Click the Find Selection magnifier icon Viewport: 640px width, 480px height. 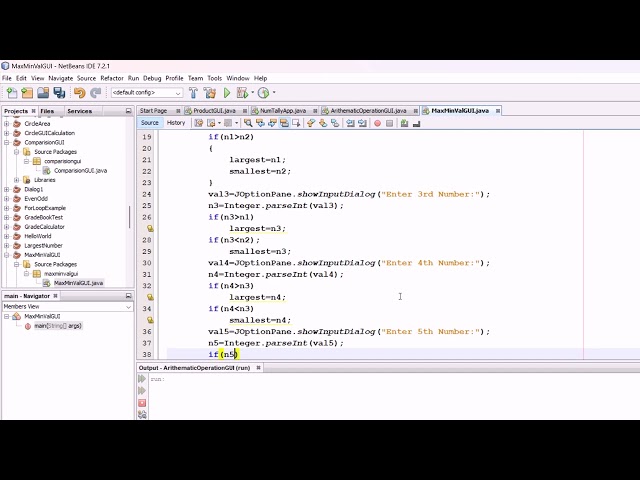(x=248, y=123)
